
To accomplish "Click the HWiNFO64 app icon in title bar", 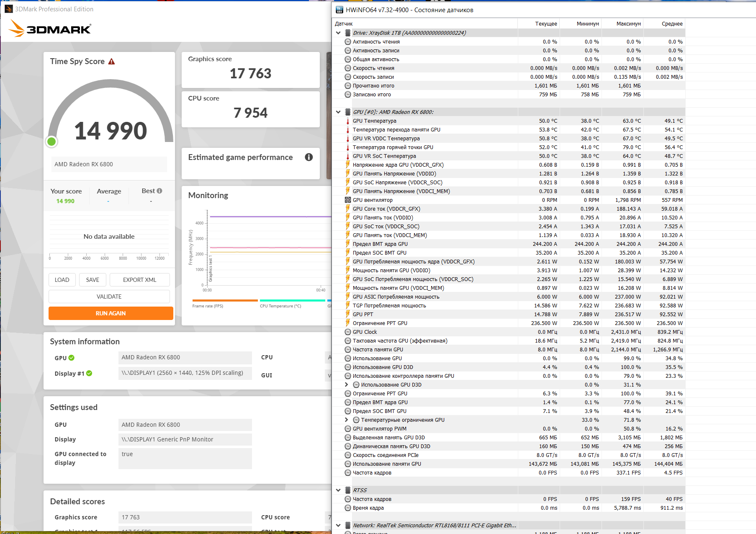I will pyautogui.click(x=339, y=10).
